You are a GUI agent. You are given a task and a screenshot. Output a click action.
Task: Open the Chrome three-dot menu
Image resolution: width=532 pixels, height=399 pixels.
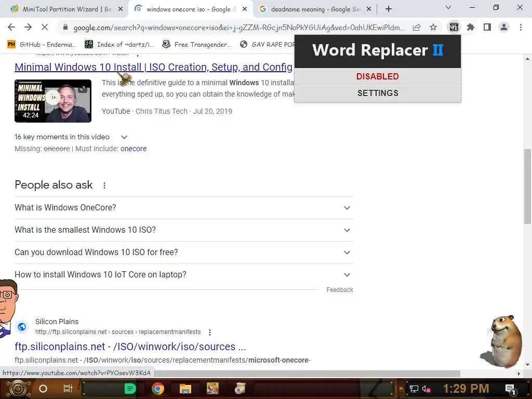(x=521, y=27)
